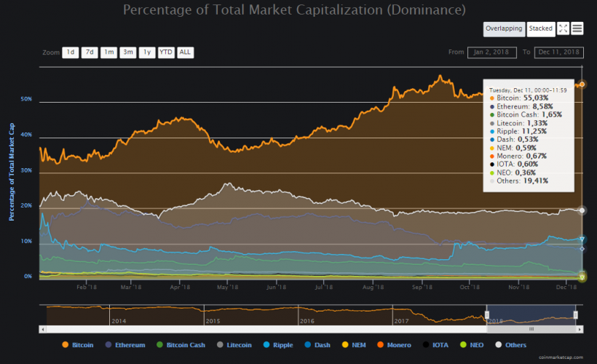Set zoom range to 7d
Screen dimensions: 597x364
(90, 52)
